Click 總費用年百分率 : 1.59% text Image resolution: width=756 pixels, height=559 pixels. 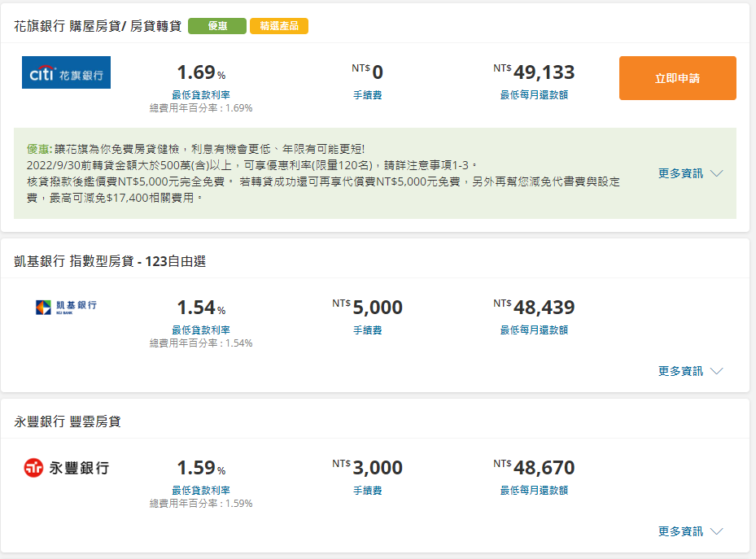coord(201,504)
